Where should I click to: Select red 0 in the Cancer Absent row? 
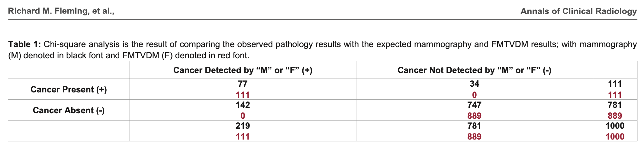click(x=243, y=116)
